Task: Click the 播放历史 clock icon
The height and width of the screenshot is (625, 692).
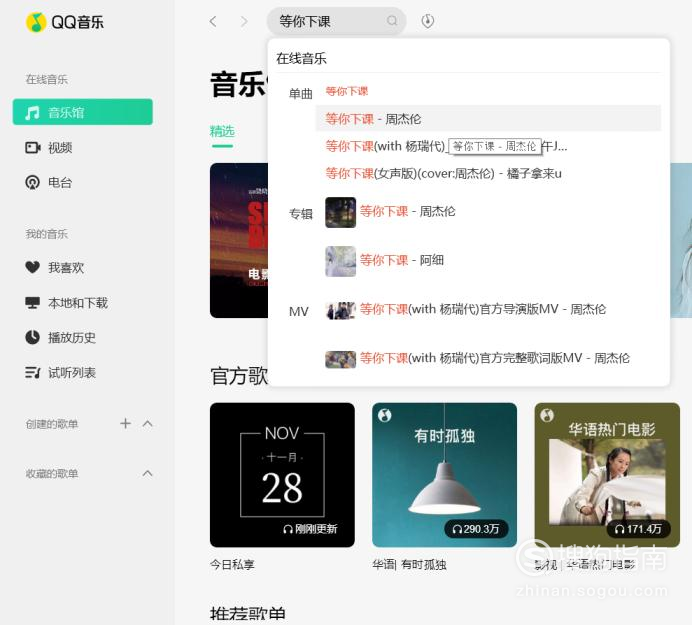Action: (33, 337)
